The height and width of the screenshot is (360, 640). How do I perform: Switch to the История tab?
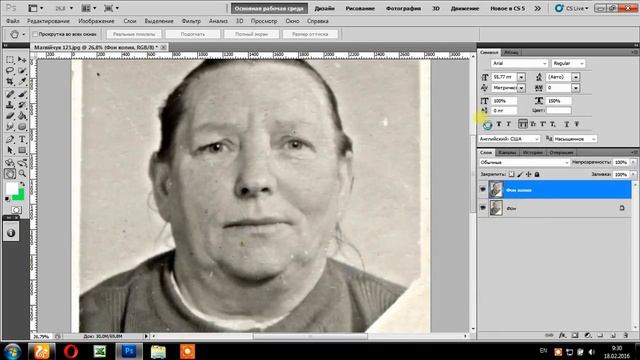point(533,152)
